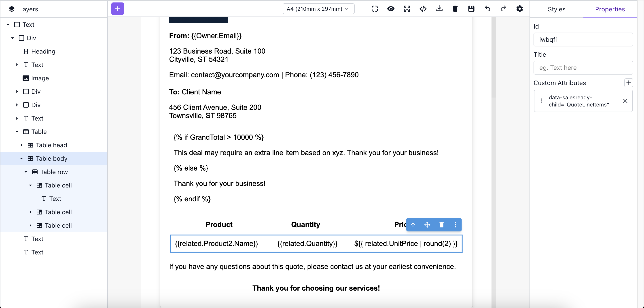
Task: Redo the last action
Action: [x=503, y=9]
